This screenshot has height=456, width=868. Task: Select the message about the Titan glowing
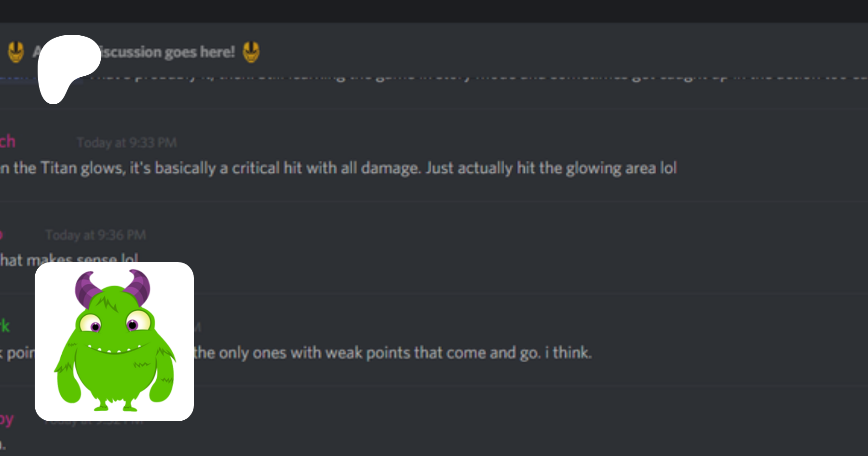339,168
